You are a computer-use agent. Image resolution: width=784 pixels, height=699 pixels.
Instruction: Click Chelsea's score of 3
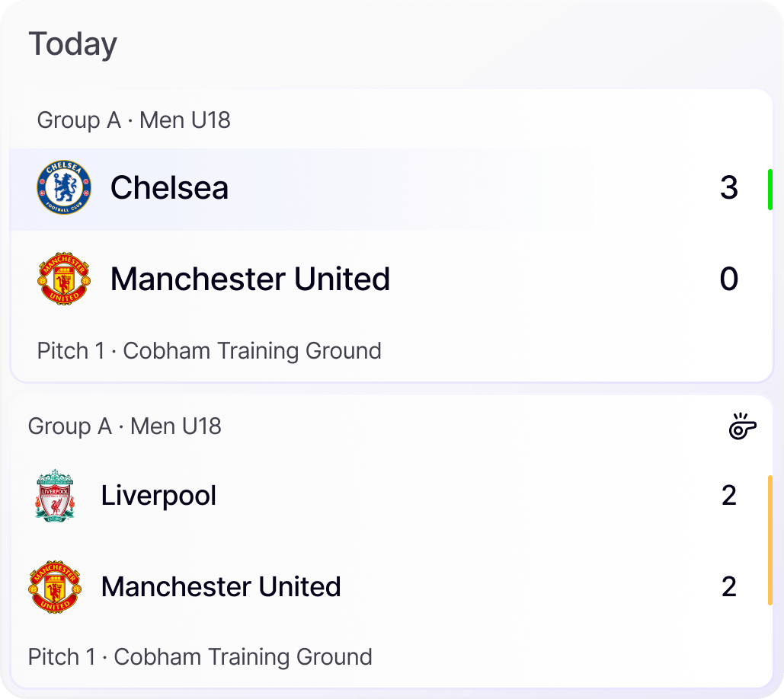(x=729, y=188)
